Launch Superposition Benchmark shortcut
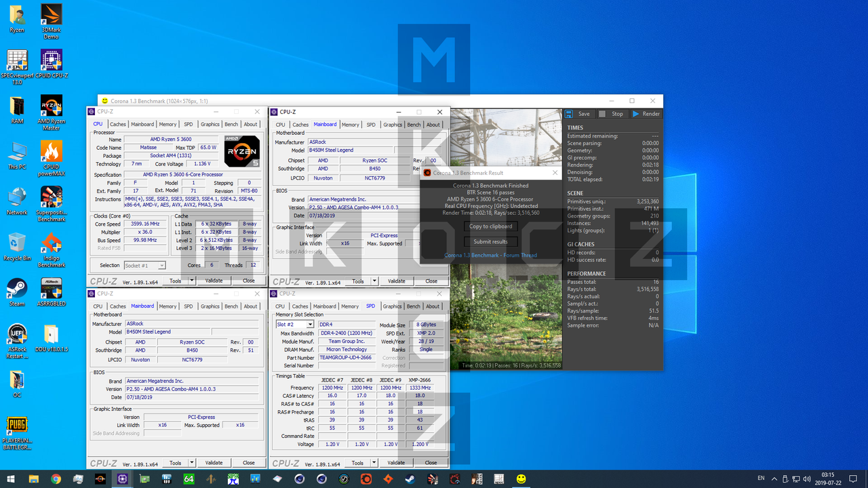Viewport: 868px width, 488px height. coord(52,203)
